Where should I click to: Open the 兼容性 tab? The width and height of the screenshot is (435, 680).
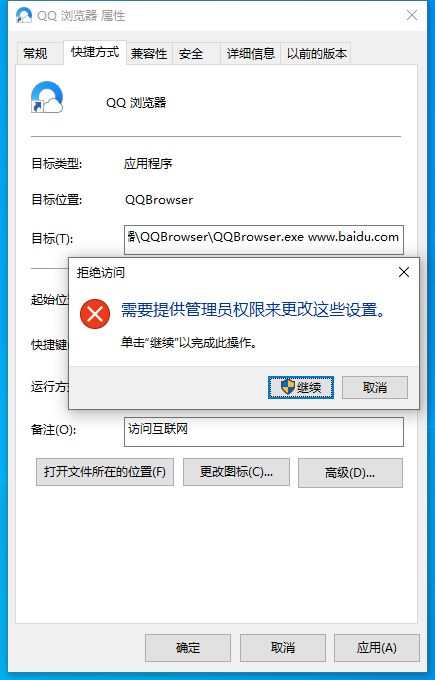pyautogui.click(x=149, y=53)
